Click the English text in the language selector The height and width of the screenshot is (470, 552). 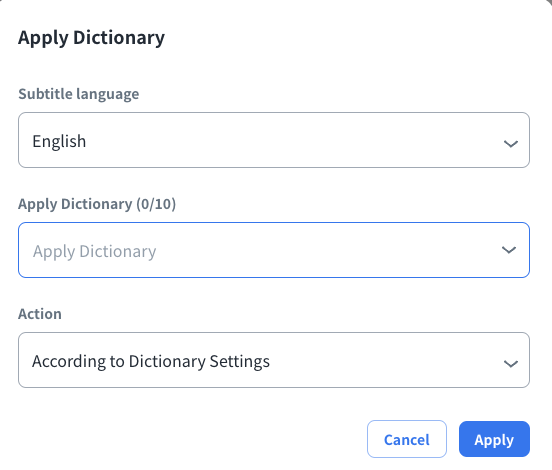pyautogui.click(x=59, y=142)
